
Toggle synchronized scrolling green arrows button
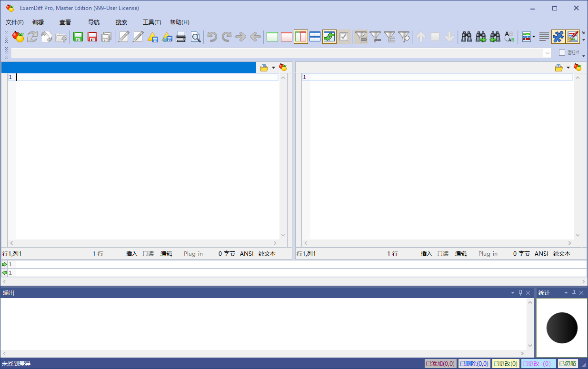[x=329, y=37]
